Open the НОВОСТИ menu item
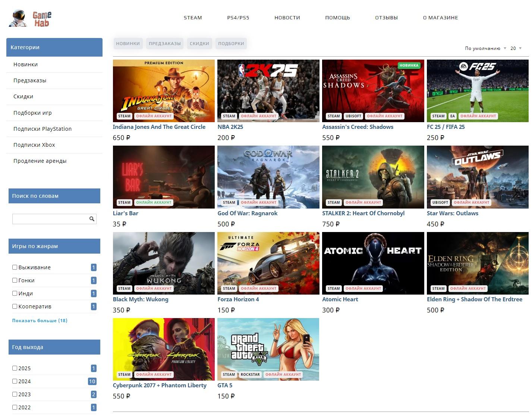 tap(287, 18)
